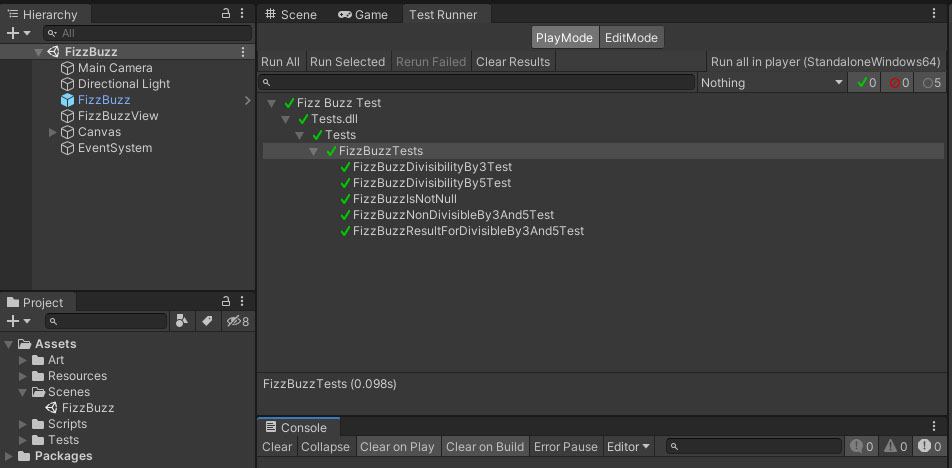Viewport: 952px width, 468px height.
Task: Open the Editor dropdown in Console
Action: (x=628, y=447)
